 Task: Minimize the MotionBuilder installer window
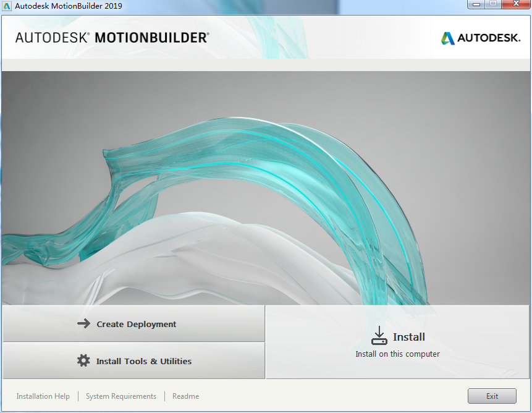point(476,4)
